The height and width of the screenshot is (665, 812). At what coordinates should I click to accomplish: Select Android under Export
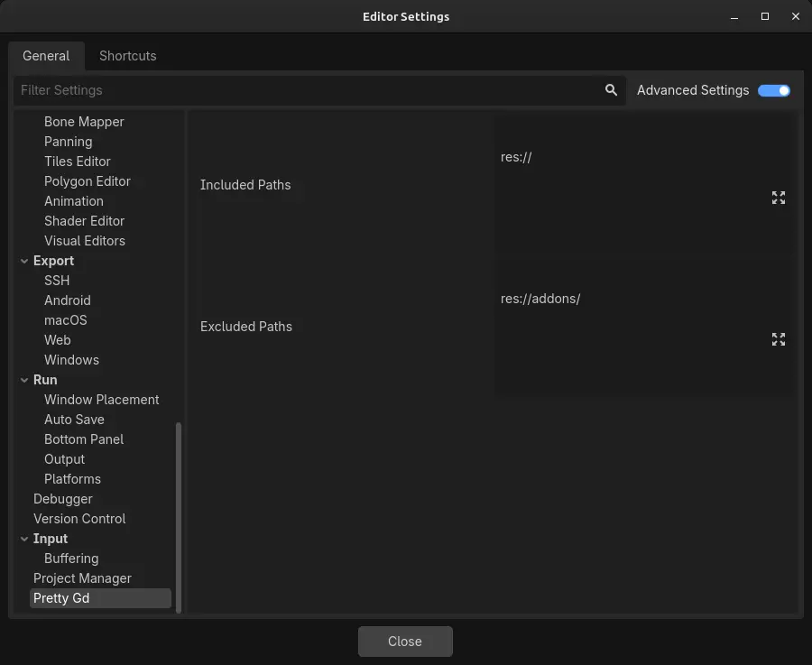point(68,300)
